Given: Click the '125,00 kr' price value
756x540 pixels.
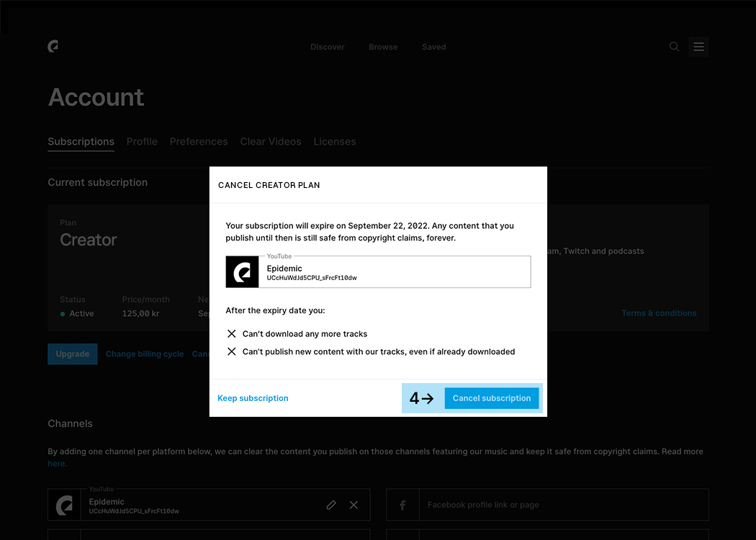Looking at the screenshot, I should [141, 313].
